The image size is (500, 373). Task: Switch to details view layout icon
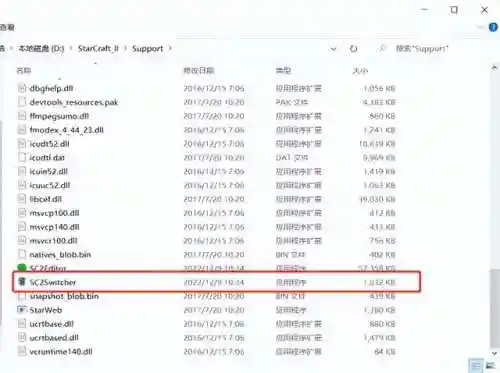coord(476,366)
